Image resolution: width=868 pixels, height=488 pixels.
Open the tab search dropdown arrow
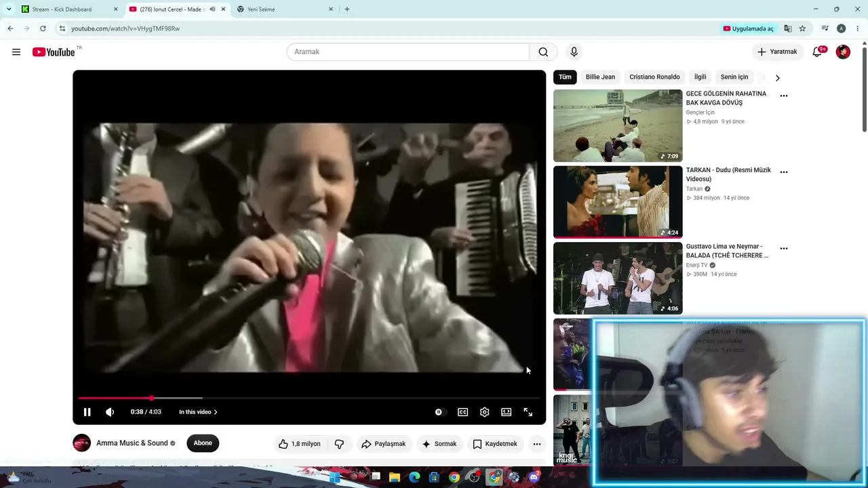pos(9,9)
